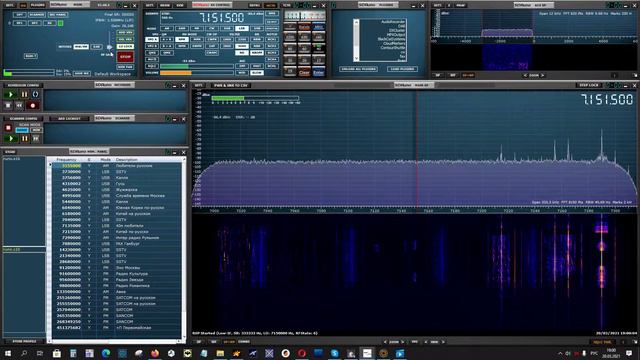The width and height of the screenshot is (640, 360).
Task: Adjust the green SQLC squelch bar
Action: point(196,66)
